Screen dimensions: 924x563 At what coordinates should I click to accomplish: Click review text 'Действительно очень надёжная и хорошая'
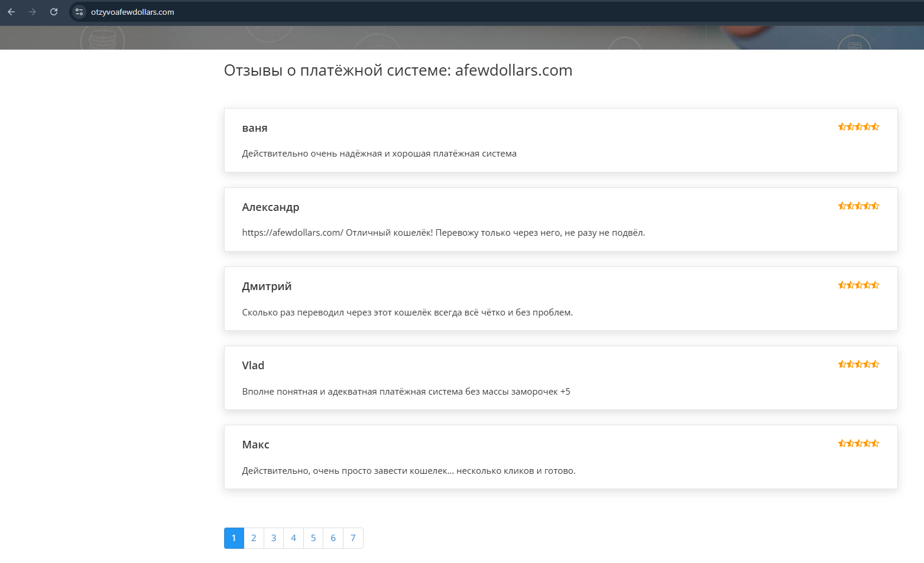click(379, 154)
